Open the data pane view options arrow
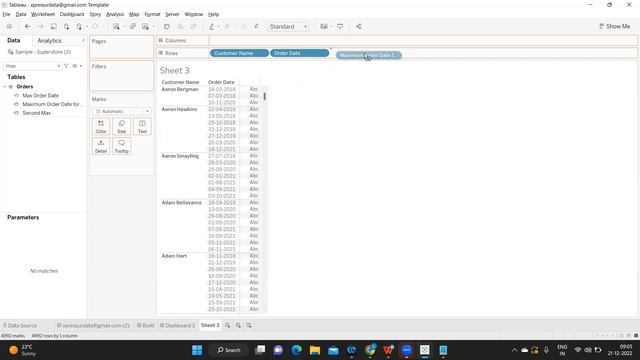 [81, 66]
